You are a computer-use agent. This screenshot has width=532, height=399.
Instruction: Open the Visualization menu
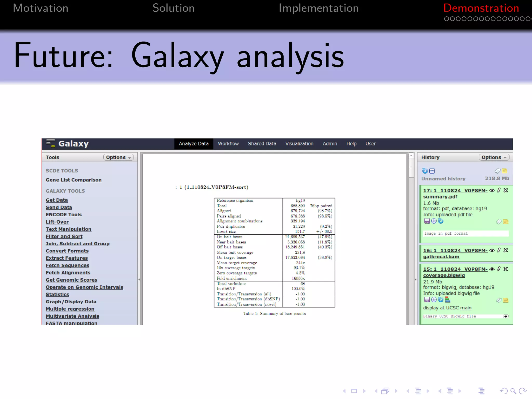pos(300,144)
